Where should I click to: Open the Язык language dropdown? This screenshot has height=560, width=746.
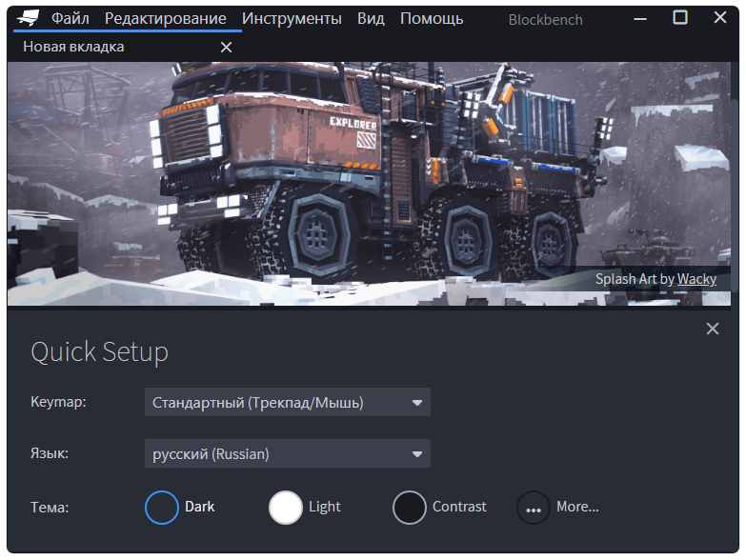[288, 453]
